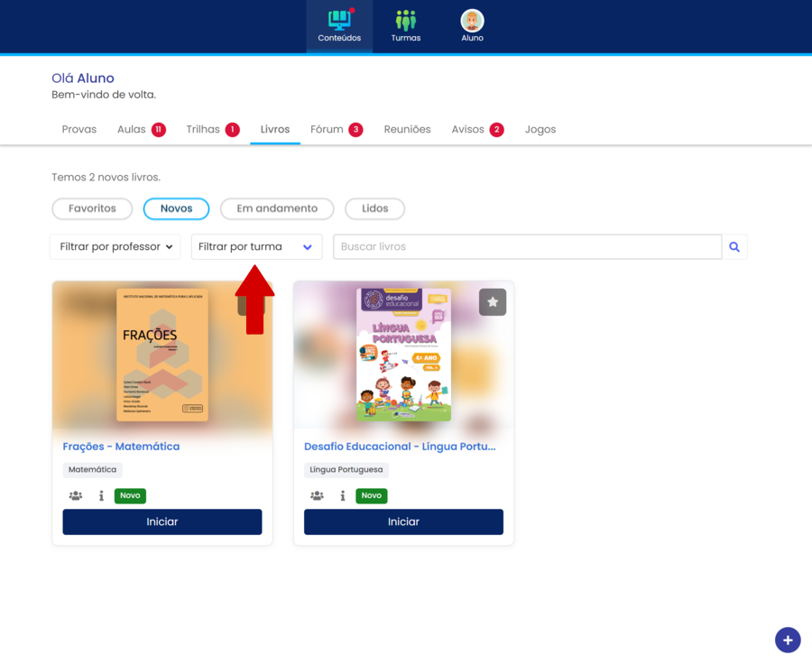Screen dimensions: 812x664
Task: Open the Turmas section icon
Action: (x=406, y=25)
